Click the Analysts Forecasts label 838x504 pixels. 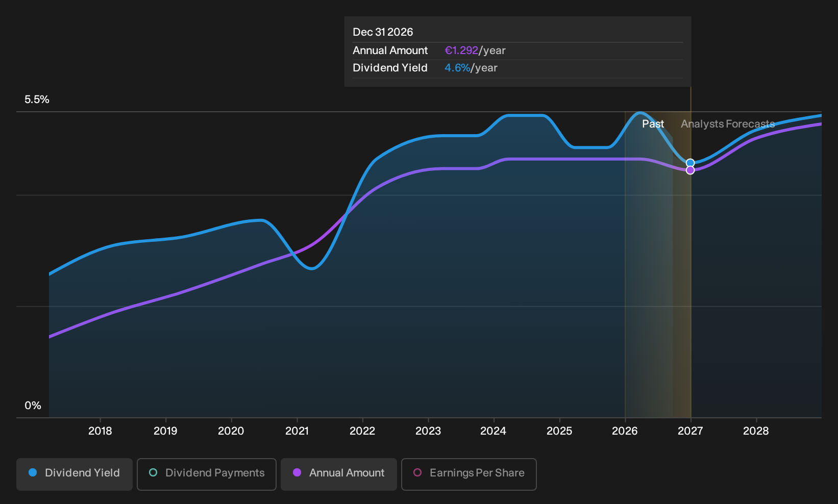pyautogui.click(x=728, y=124)
